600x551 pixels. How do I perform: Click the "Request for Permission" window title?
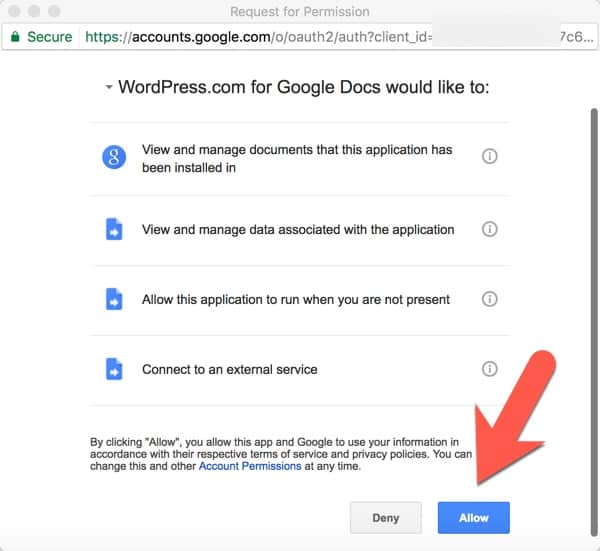click(x=299, y=12)
